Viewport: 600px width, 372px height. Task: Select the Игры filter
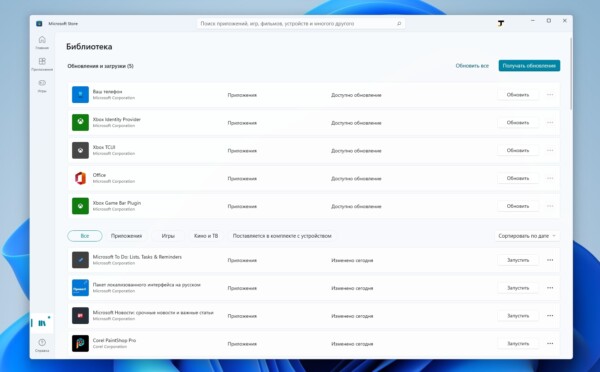(168, 236)
